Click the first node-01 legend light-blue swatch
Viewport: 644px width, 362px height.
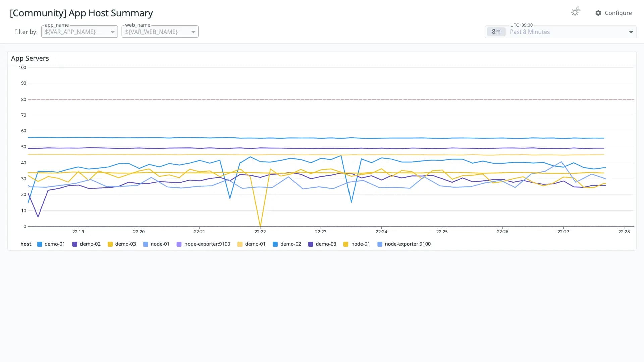[x=146, y=244]
